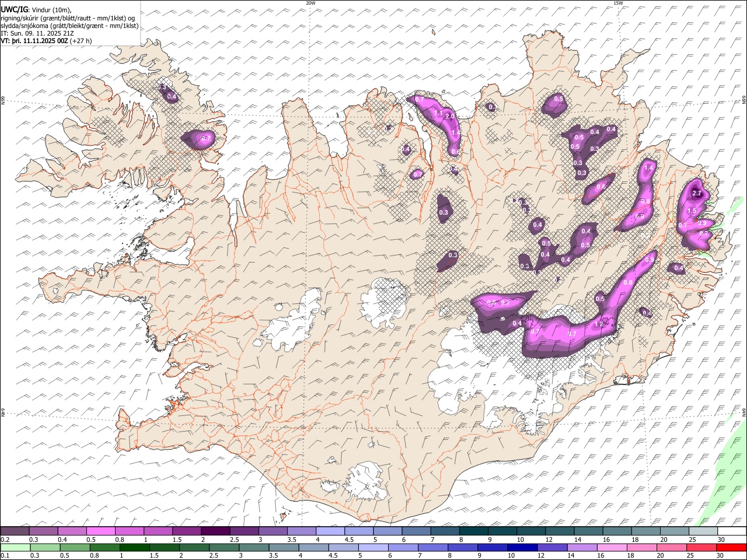
Task: Click the rain legend swatch between 14 and 16
Action: (583, 548)
